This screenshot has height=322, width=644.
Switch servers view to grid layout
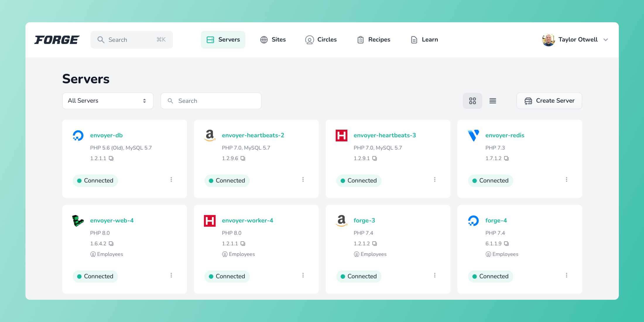(x=472, y=100)
